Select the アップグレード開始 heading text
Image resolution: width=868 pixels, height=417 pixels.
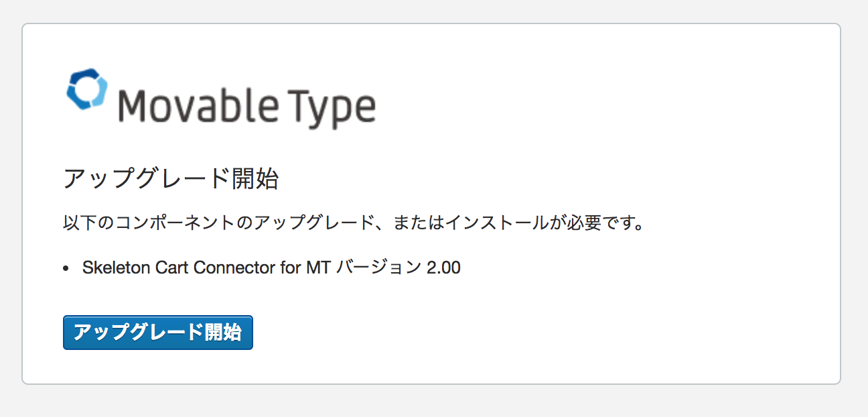pyautogui.click(x=171, y=179)
